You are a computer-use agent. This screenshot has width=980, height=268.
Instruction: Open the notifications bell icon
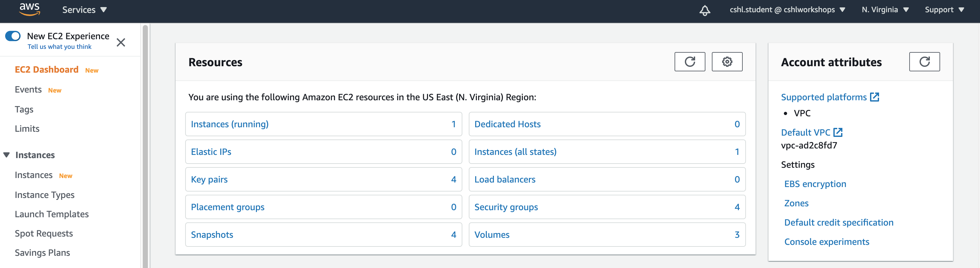tap(704, 10)
